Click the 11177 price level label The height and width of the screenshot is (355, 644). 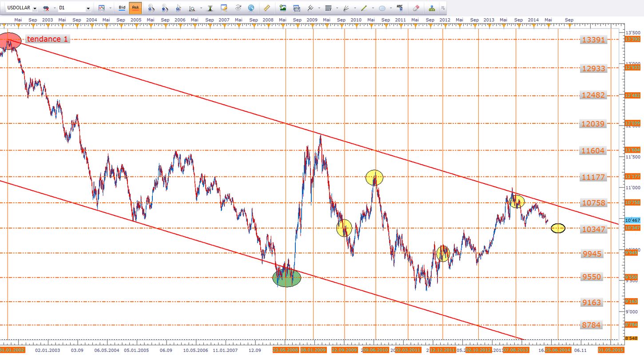click(593, 177)
